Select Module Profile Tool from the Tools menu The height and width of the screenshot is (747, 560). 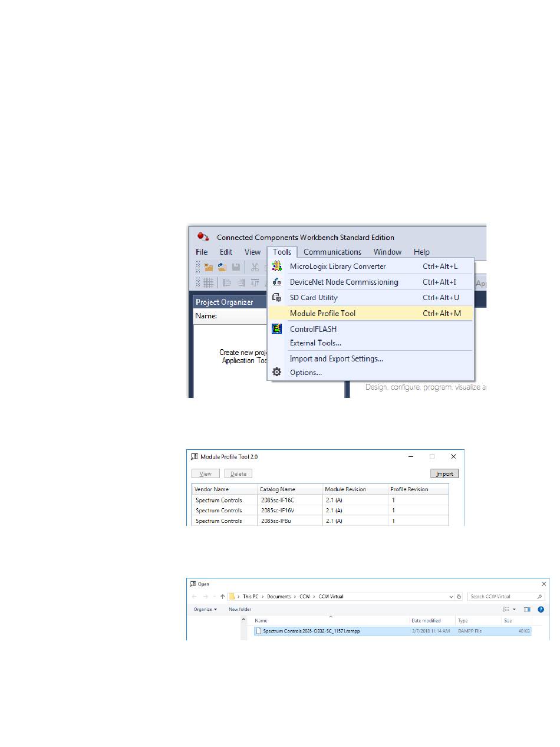tap(322, 314)
